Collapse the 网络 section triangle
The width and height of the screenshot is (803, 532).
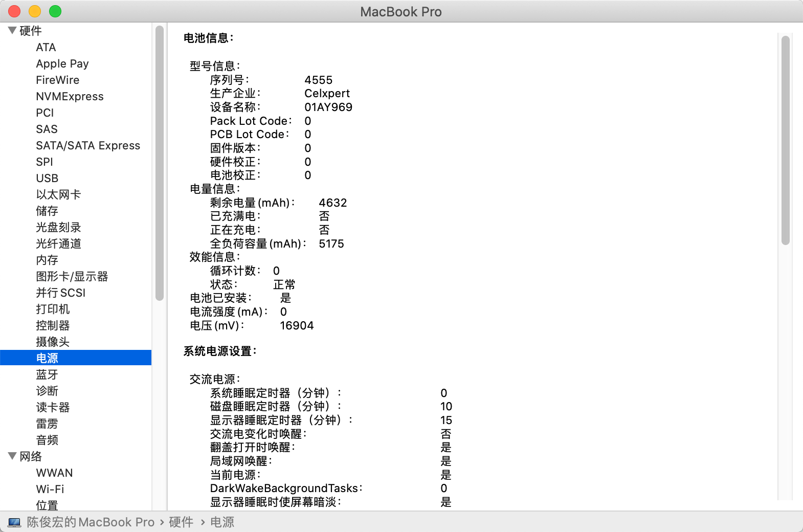[12, 456]
